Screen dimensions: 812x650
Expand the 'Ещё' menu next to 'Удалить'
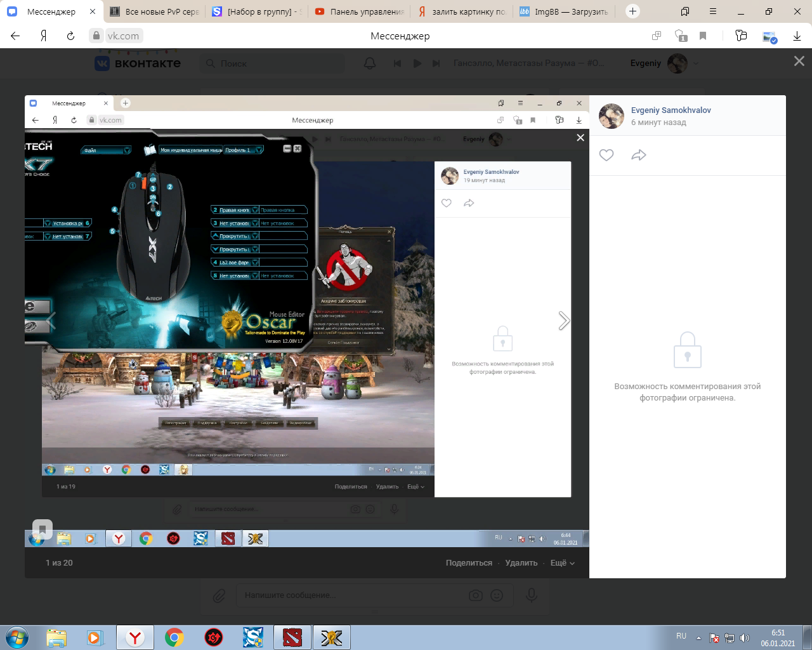(562, 563)
